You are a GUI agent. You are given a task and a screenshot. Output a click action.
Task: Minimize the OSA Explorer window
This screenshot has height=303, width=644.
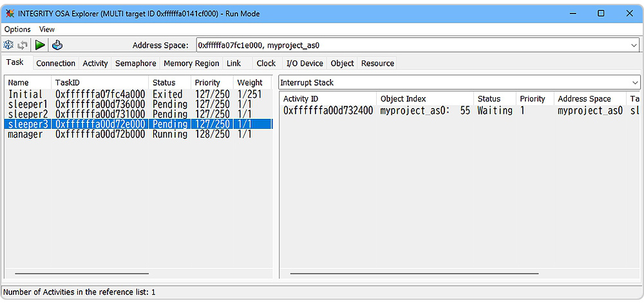[x=573, y=14]
